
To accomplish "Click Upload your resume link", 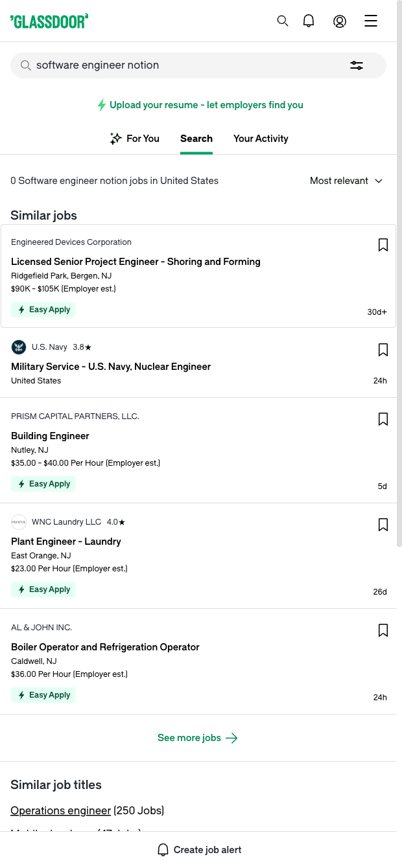I will [x=200, y=105].
